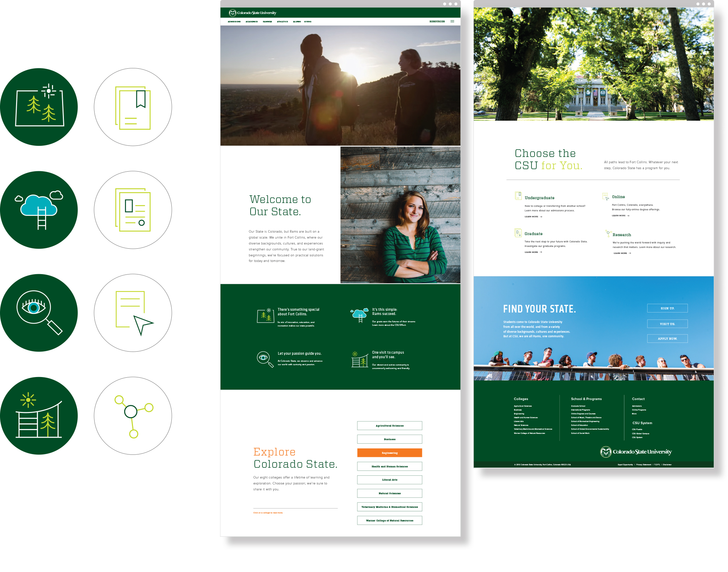
Task: Click the campus building under trees photo
Action: 593,64
